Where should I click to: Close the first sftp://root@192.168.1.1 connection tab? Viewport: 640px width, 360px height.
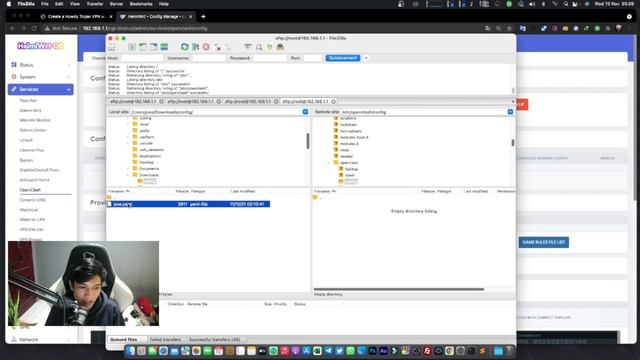click(161, 101)
